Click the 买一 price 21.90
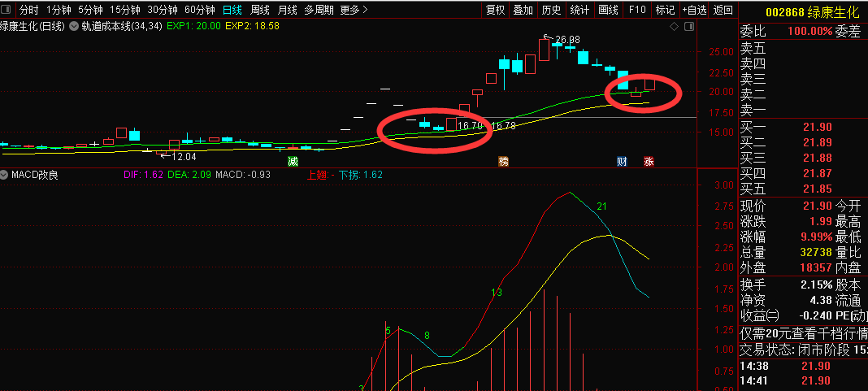Image resolution: width=868 pixels, height=391 pixels. [x=817, y=128]
